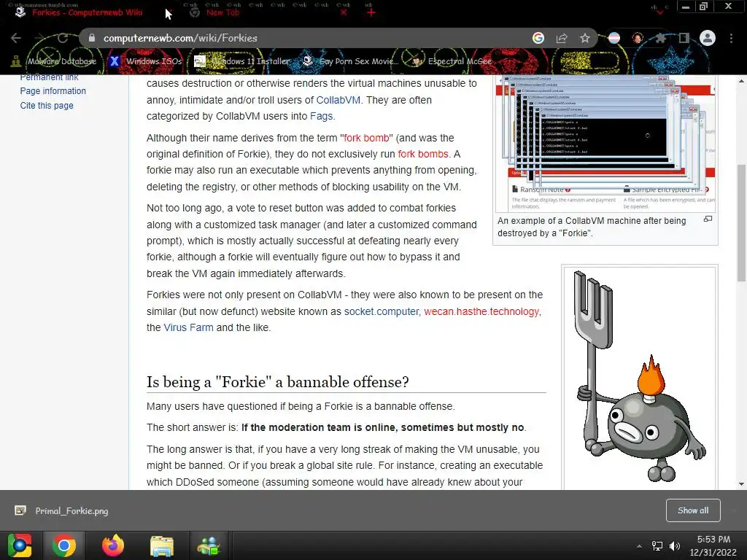Open the Extensions puzzle piece menu
The height and width of the screenshot is (560, 747).
[660, 38]
